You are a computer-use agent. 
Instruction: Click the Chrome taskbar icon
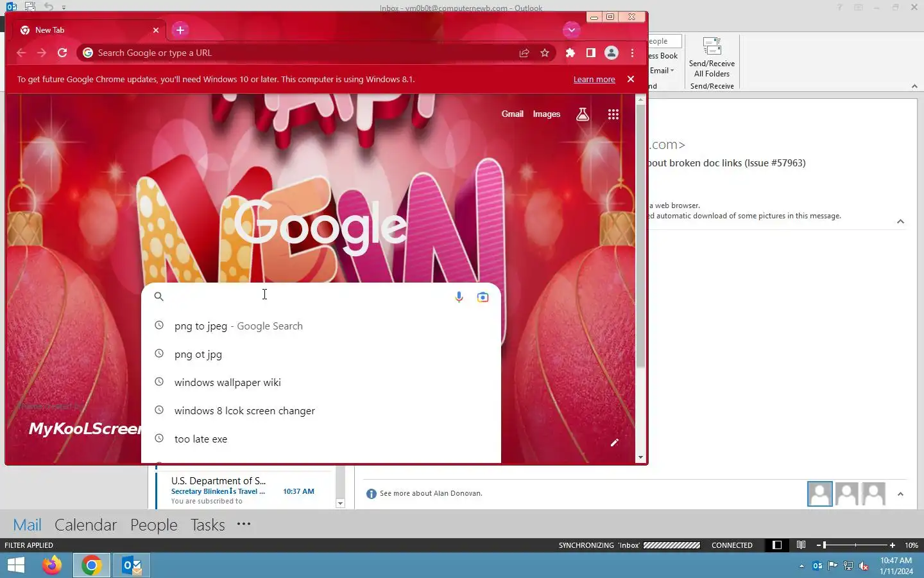tap(91, 565)
